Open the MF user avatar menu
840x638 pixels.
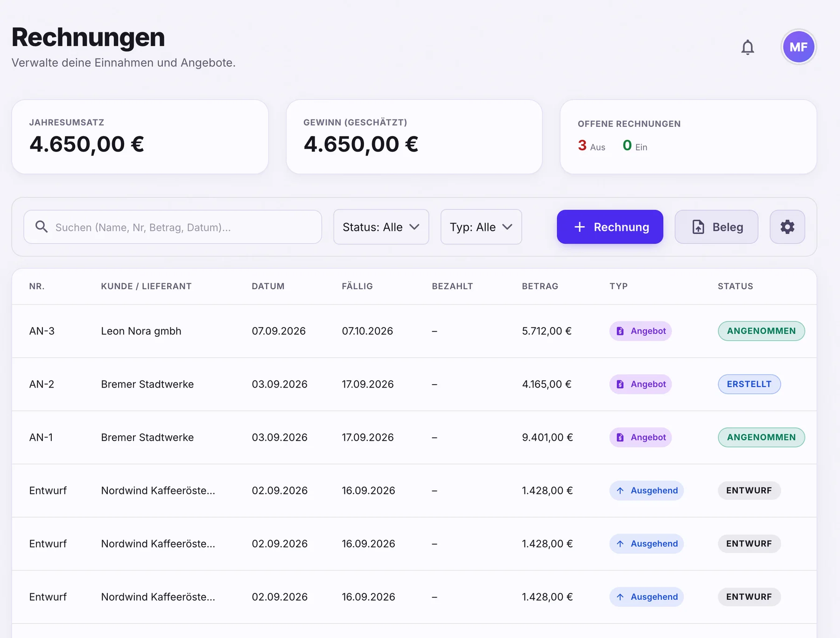[798, 47]
